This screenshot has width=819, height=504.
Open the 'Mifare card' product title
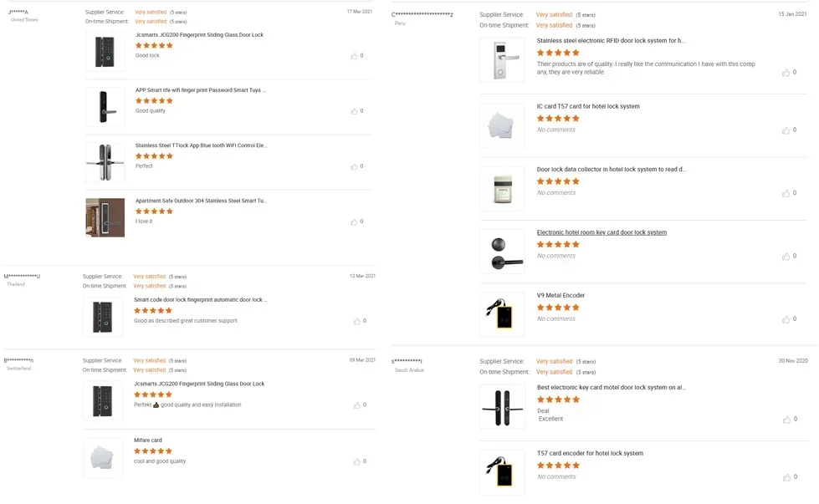pos(148,440)
